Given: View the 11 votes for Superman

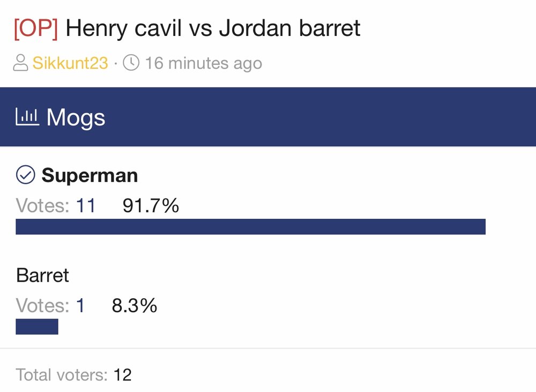Looking at the screenshot, I should (x=86, y=205).
